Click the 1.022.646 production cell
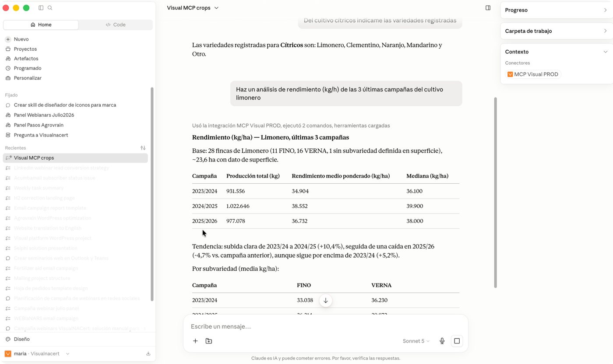This screenshot has width=613, height=364. click(x=239, y=206)
